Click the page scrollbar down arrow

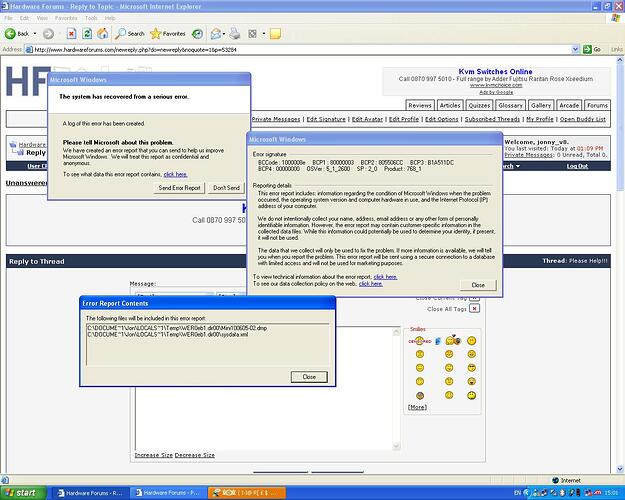620,469
